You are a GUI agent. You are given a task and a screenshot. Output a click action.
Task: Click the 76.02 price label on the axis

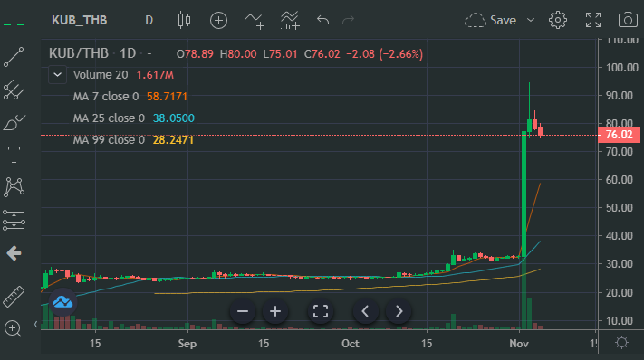coord(619,135)
